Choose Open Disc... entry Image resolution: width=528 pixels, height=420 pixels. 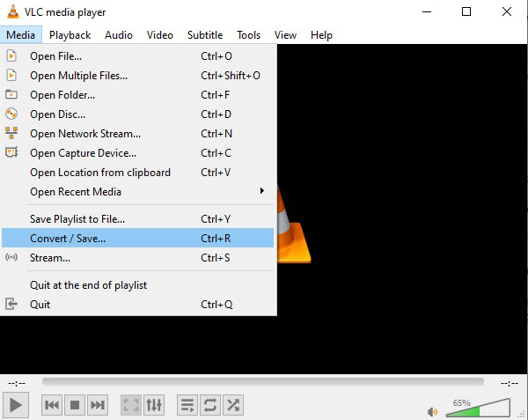click(137, 114)
